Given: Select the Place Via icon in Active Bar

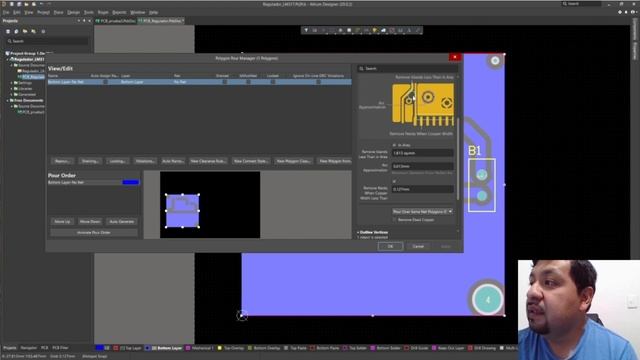Looking at the screenshot, I should pyautogui.click(x=375, y=30).
